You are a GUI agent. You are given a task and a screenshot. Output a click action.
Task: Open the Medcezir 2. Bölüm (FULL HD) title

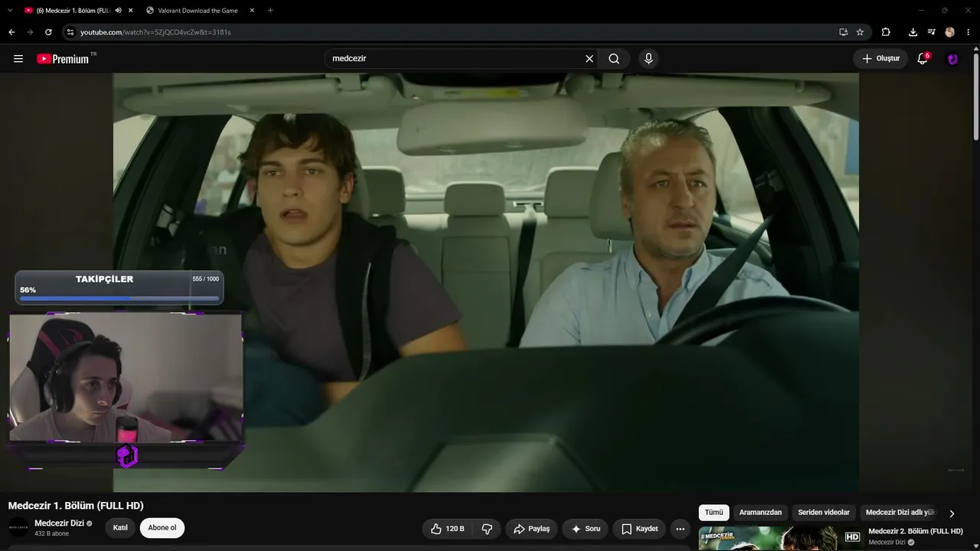pos(916,531)
